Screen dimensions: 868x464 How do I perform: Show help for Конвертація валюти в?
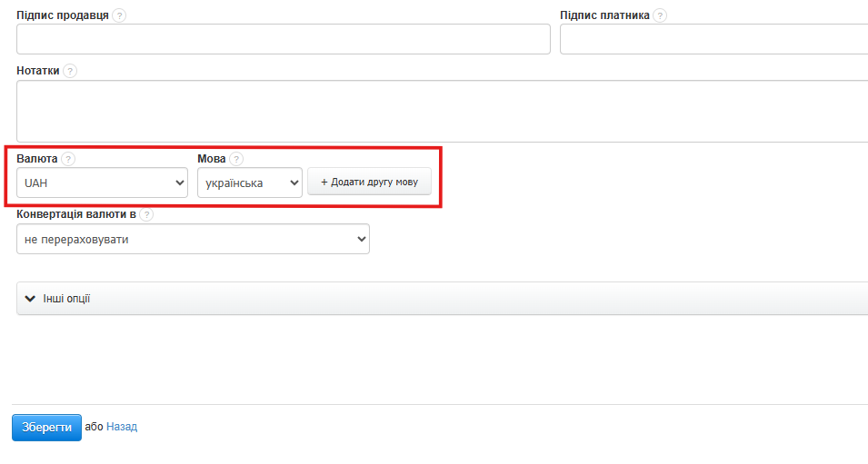[146, 215]
